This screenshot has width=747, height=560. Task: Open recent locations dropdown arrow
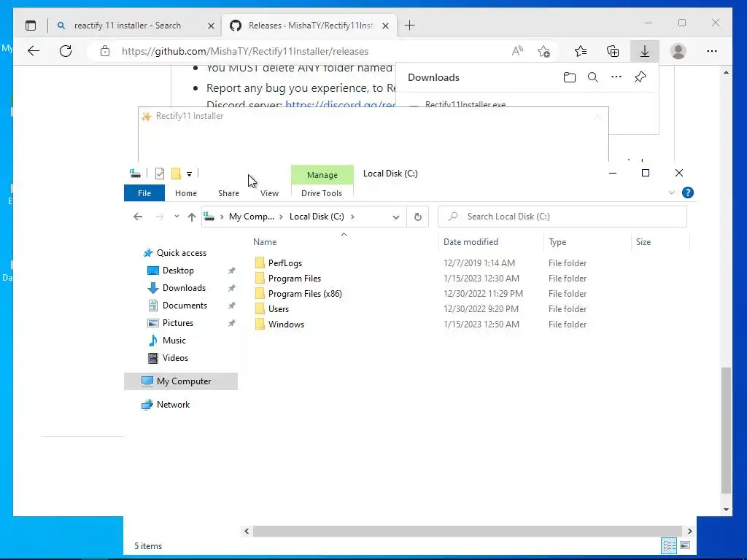(x=177, y=217)
